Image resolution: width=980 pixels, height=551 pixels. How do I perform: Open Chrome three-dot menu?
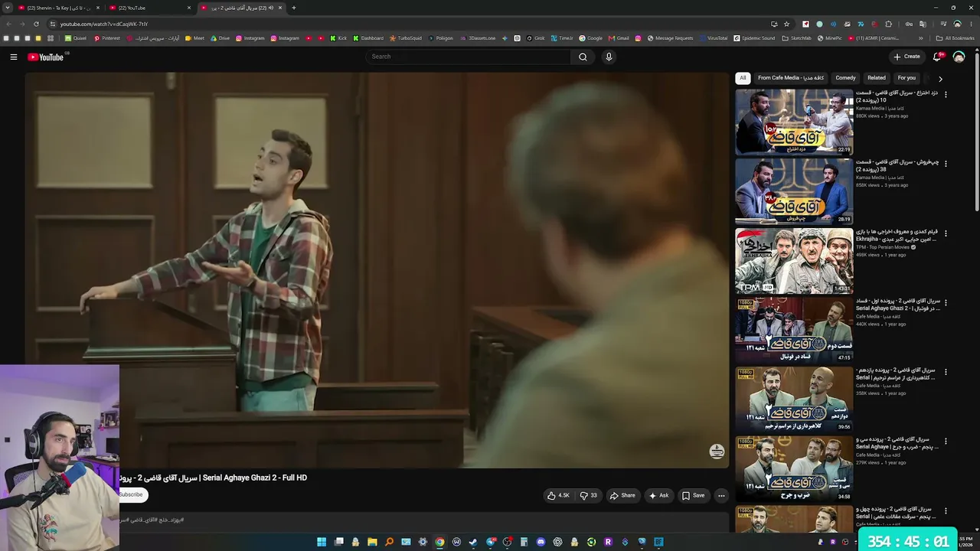pos(971,24)
